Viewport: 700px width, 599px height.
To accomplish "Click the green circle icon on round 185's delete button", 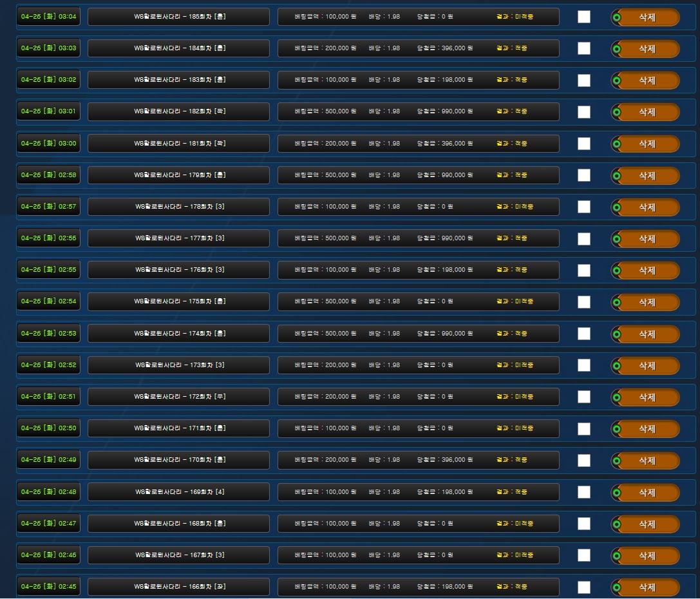I will tap(616, 17).
